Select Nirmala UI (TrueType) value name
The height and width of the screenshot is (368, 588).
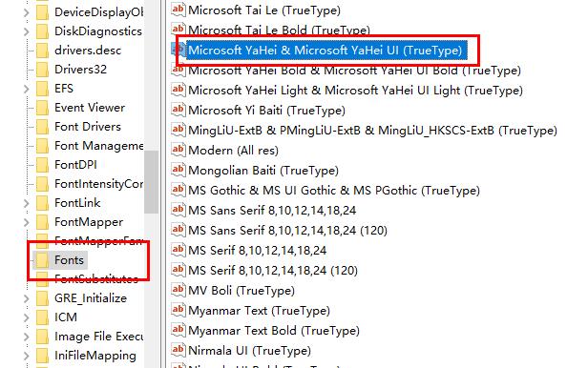(x=249, y=351)
